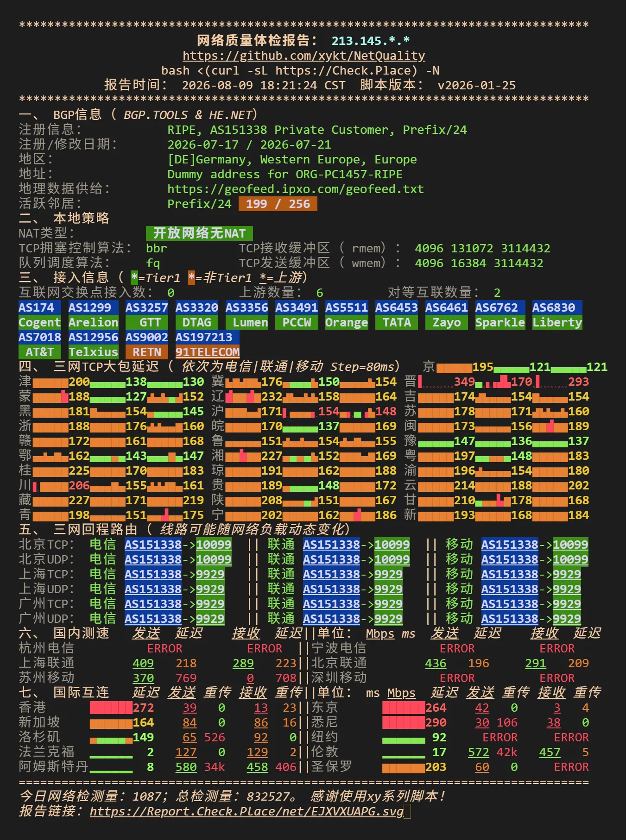Click the 203 latency value for 圣保罗

(x=436, y=767)
